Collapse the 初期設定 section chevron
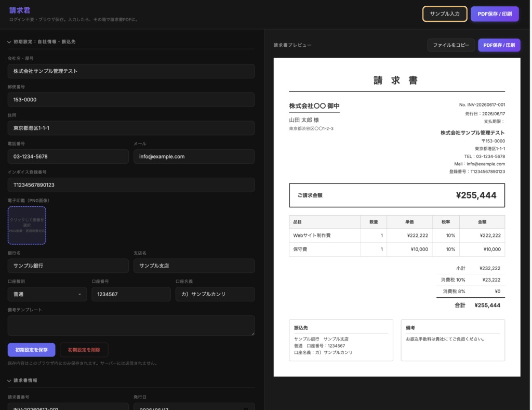 tap(9, 42)
